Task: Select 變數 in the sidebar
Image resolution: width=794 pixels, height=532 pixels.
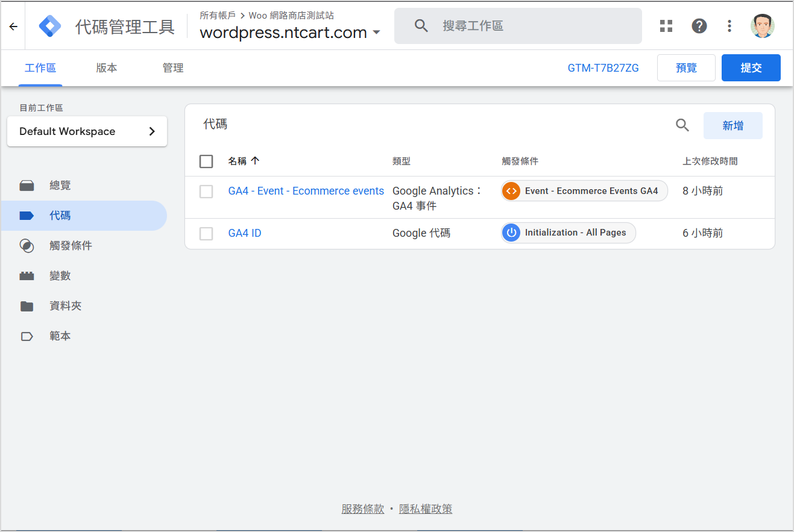Action: [60, 276]
